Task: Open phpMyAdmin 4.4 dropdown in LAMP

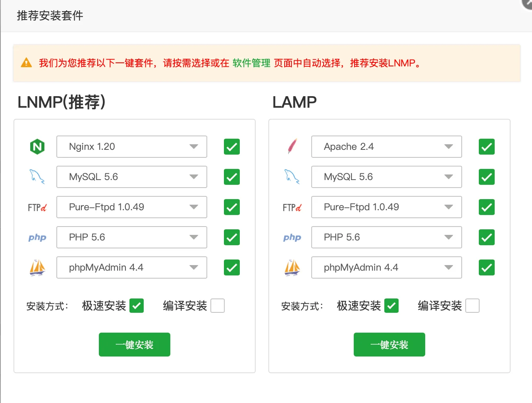Action: 387,267
